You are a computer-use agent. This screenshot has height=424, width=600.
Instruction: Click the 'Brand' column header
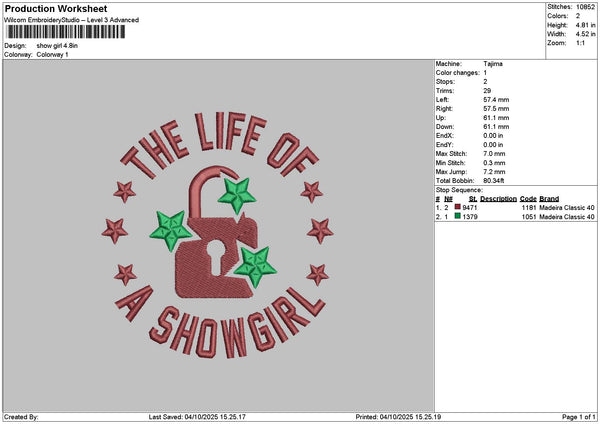tap(549, 199)
